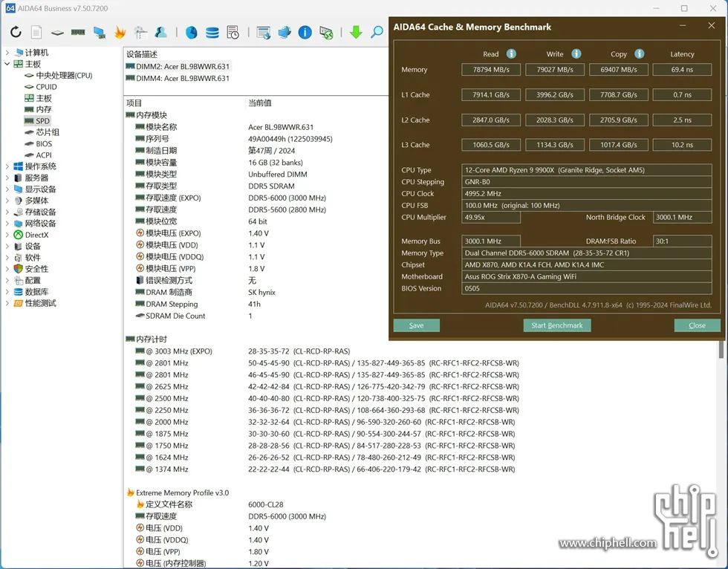The width and height of the screenshot is (728, 569).
Task: Open the Report page icon in toolbar
Action: point(36,32)
